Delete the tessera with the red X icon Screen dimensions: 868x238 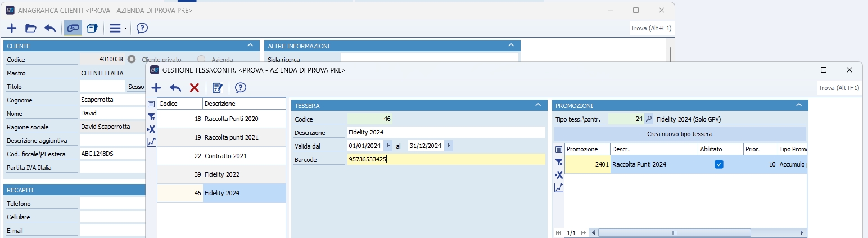click(195, 88)
